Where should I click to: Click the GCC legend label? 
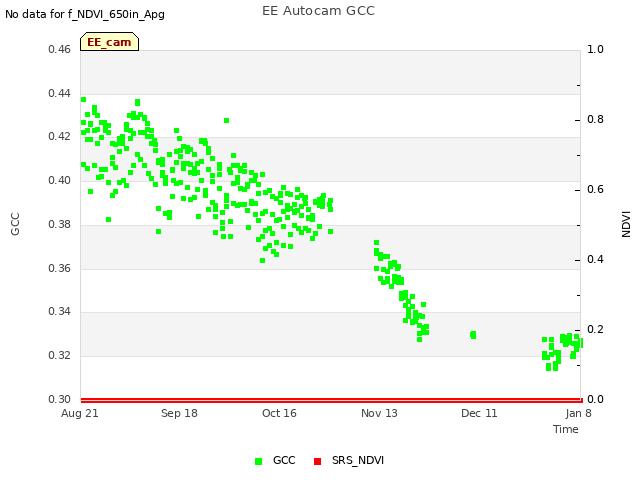[x=284, y=460]
